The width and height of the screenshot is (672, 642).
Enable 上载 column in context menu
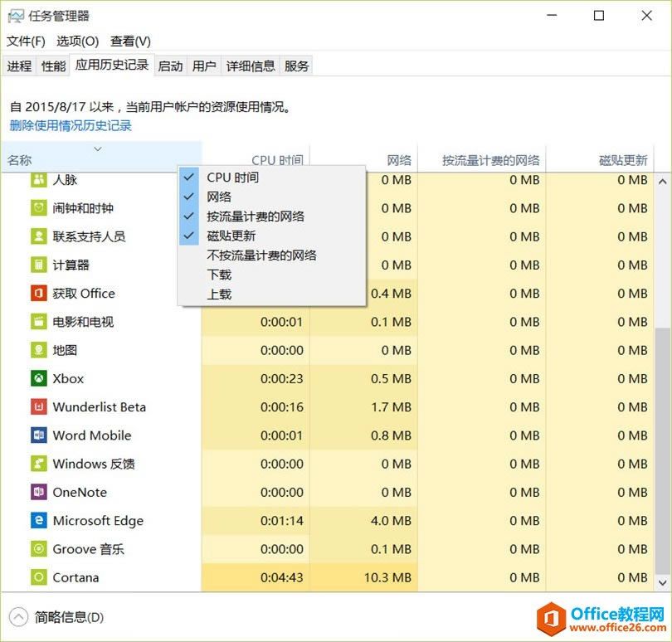(x=272, y=294)
